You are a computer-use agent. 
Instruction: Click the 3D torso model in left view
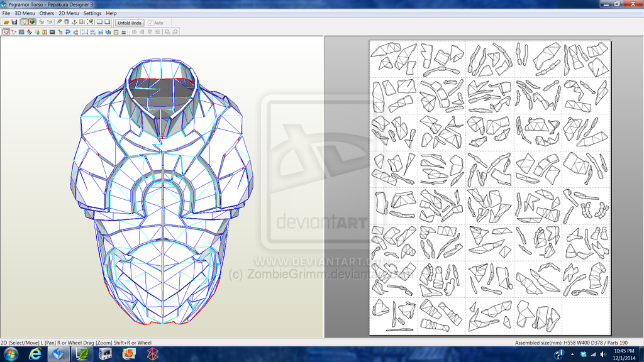[162, 191]
